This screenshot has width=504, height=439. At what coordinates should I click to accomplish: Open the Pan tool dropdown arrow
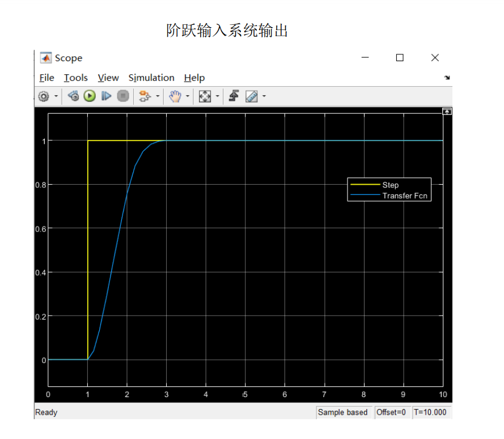[x=188, y=96]
